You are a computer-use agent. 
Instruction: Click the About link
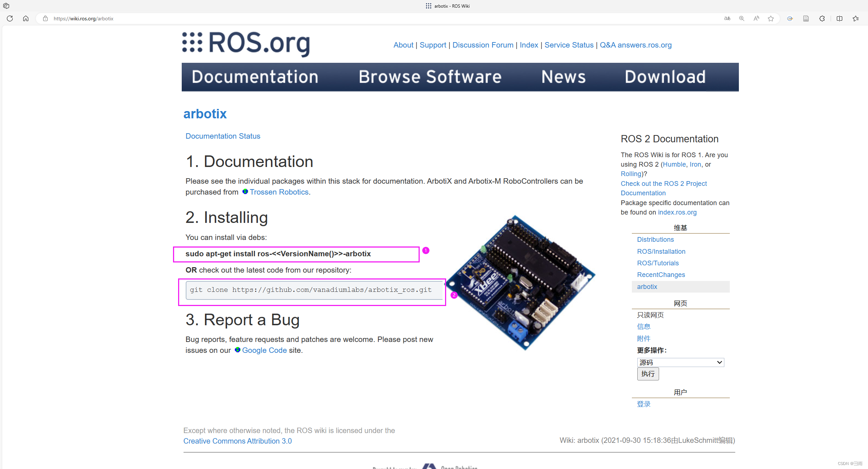pos(403,45)
